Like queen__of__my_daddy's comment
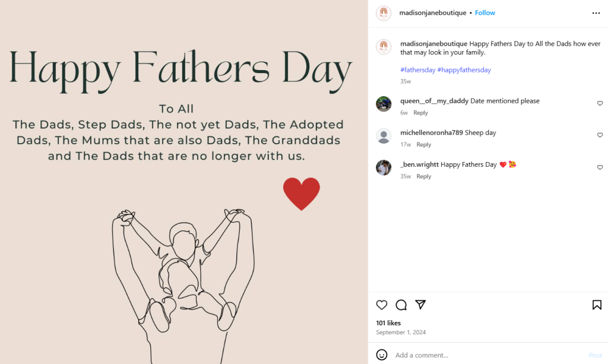This screenshot has width=608, height=364. (x=600, y=103)
